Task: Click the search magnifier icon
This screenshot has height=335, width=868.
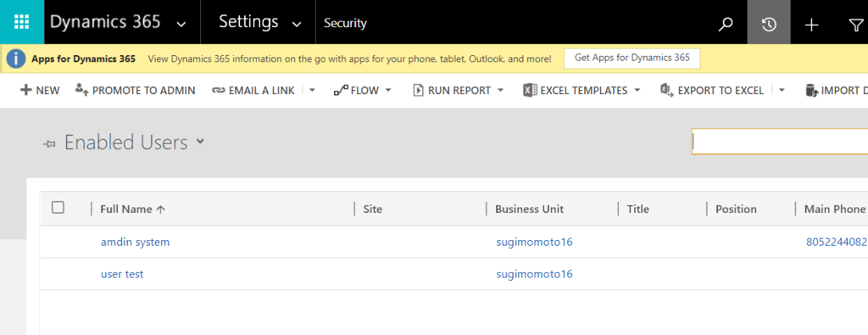Action: click(726, 24)
